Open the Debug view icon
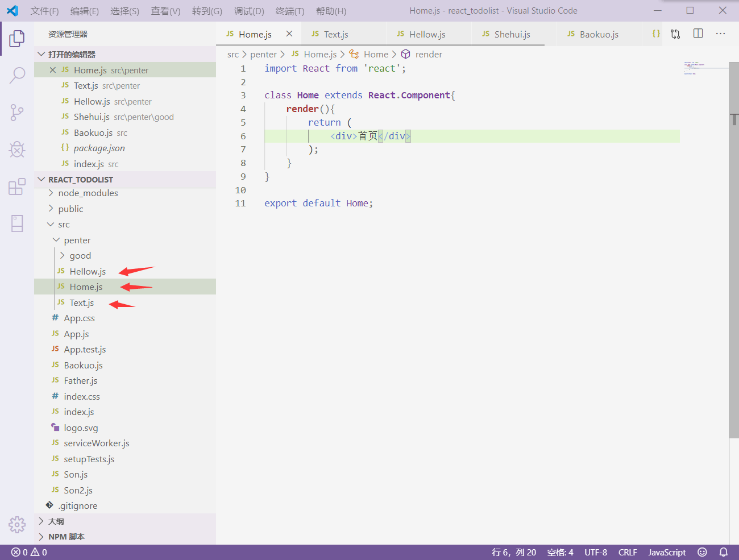This screenshot has height=560, width=739. click(17, 150)
